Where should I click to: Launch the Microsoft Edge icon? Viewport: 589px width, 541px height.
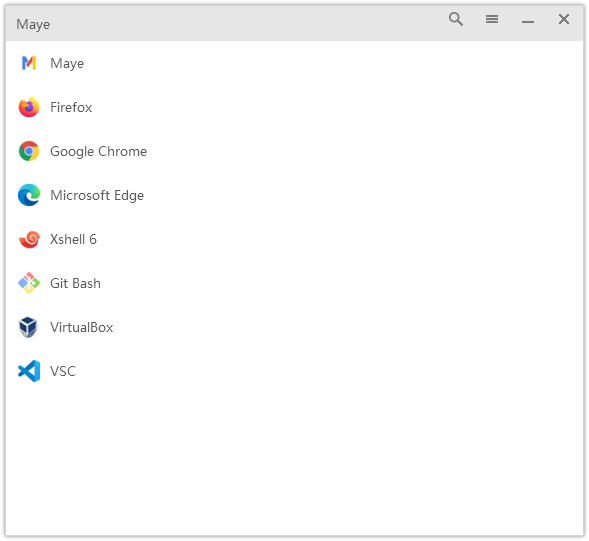pos(29,195)
